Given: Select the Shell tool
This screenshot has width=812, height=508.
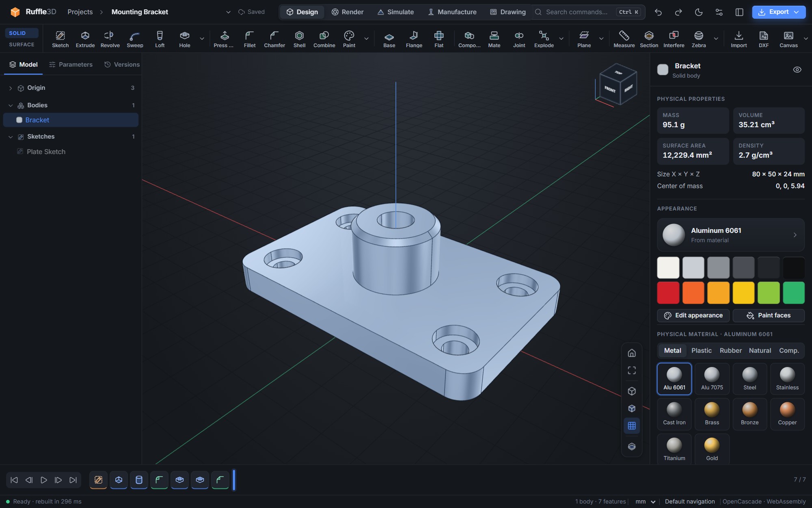Looking at the screenshot, I should (299, 39).
